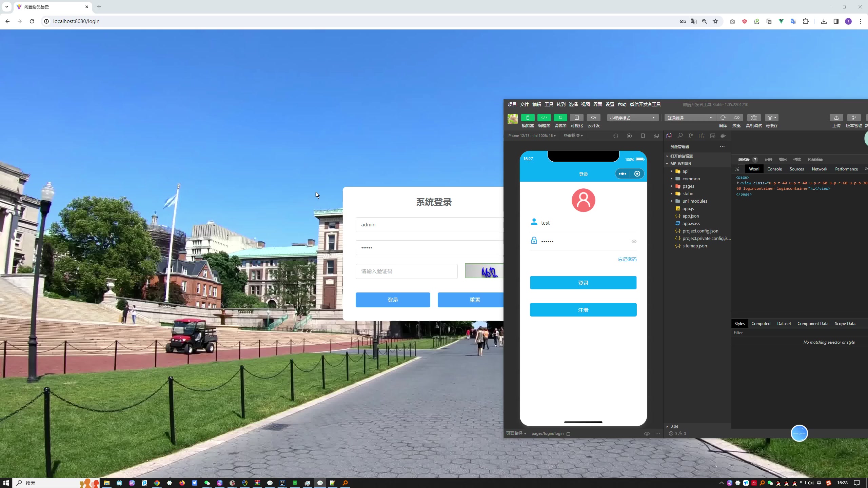The height and width of the screenshot is (488, 868).
Task: Click the 编辑器 (Editor) toggle icon
Action: coord(544,118)
